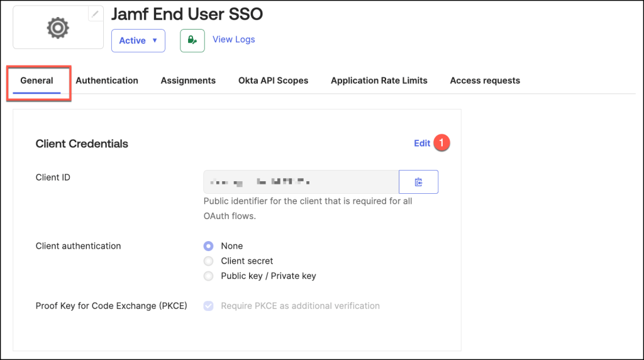Click the green lock icon button
This screenshot has width=644, height=360.
coord(192,40)
